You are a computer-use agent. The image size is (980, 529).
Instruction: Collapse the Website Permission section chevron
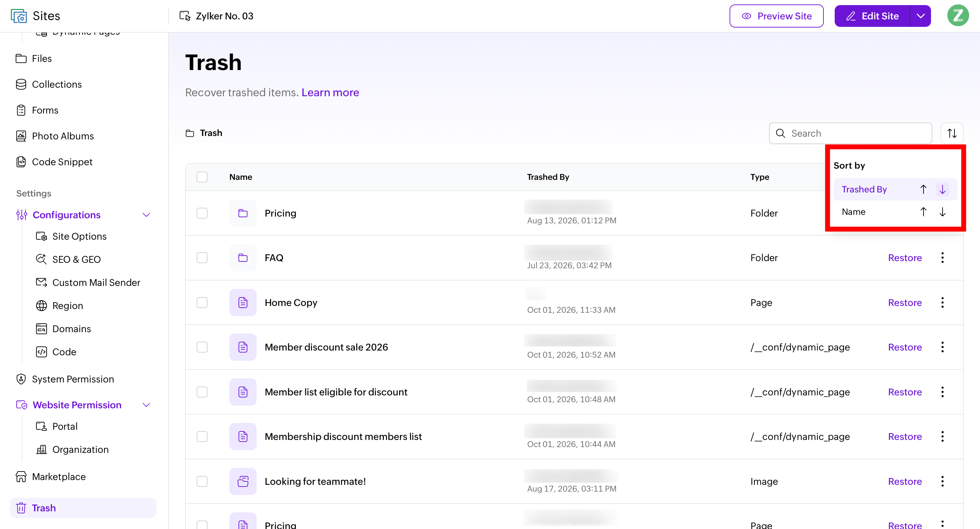click(146, 405)
